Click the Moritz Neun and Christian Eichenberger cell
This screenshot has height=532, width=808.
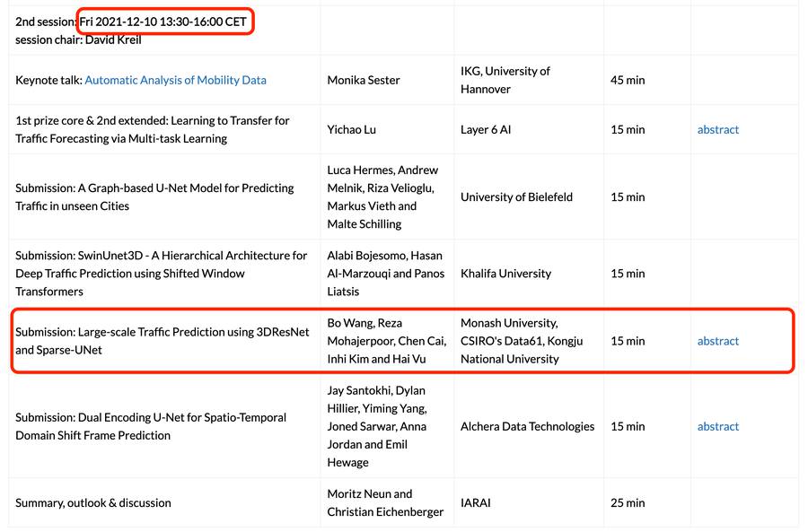385,502
